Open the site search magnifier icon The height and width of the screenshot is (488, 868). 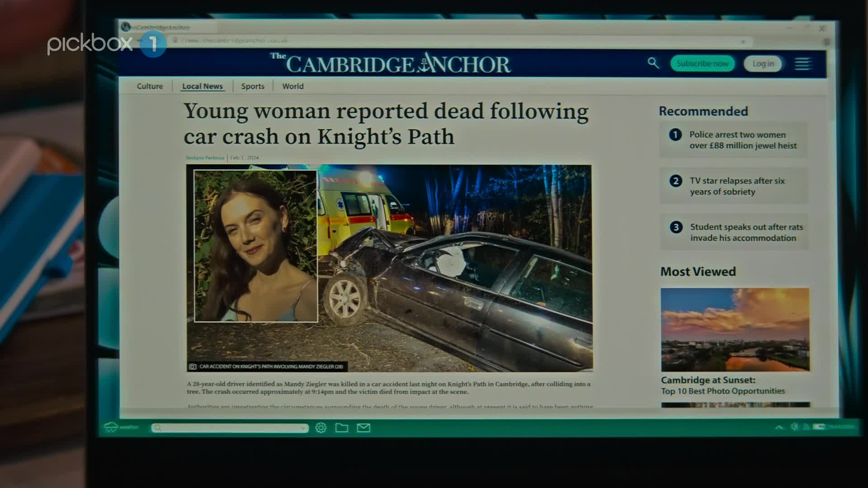click(653, 63)
